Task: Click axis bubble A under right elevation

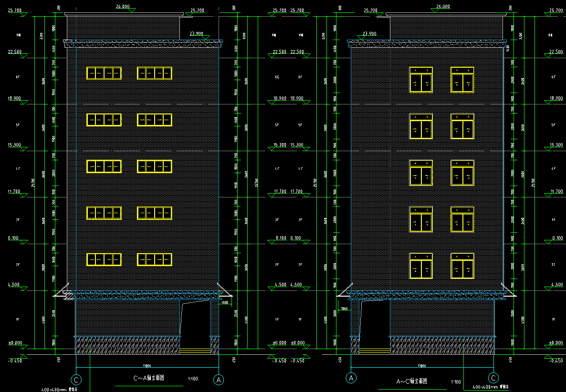Action: click(x=351, y=378)
